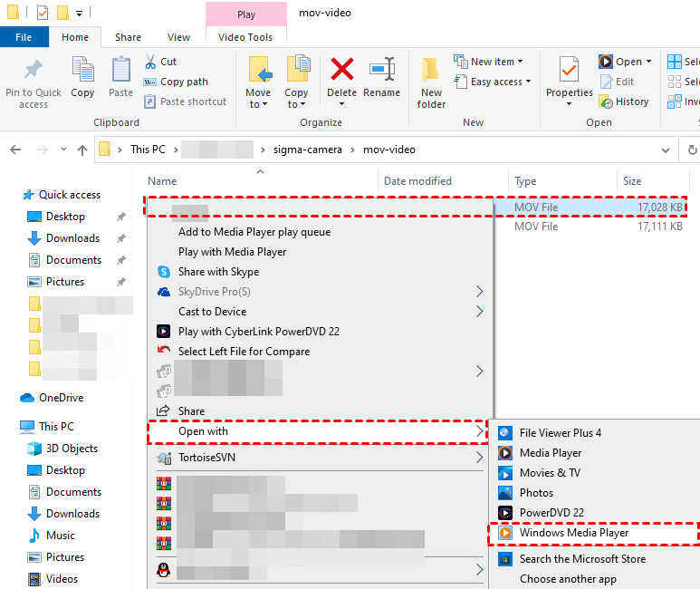This screenshot has width=700, height=589.
Task: Click the Paste clipboard icon
Action: 121,70
